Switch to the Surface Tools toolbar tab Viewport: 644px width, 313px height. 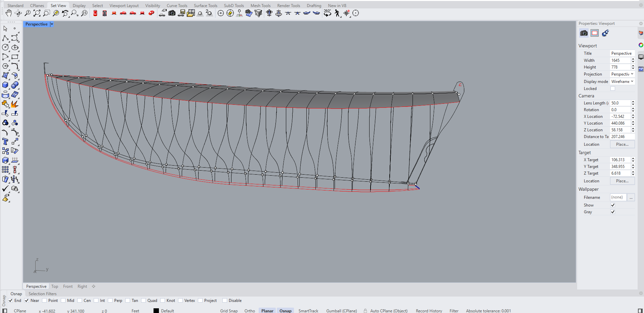tap(205, 6)
